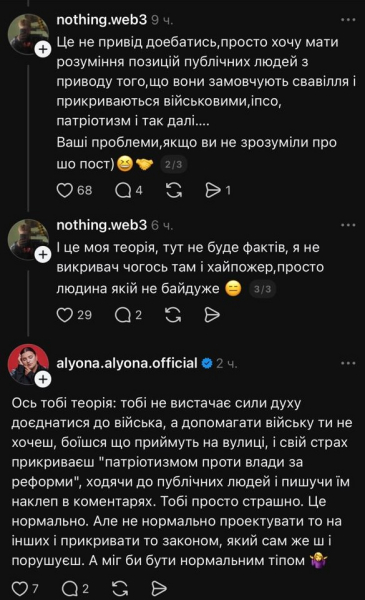Open more options for the 6 ч. post
This screenshot has height=600, width=365.
coord(348,225)
